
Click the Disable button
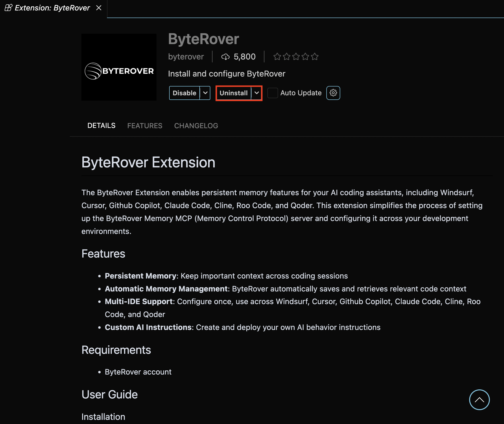pyautogui.click(x=184, y=93)
